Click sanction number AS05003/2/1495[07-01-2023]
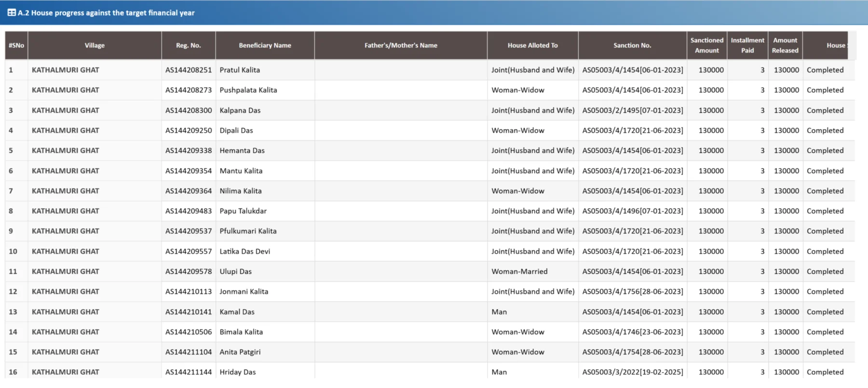This screenshot has width=868, height=388. [x=633, y=110]
